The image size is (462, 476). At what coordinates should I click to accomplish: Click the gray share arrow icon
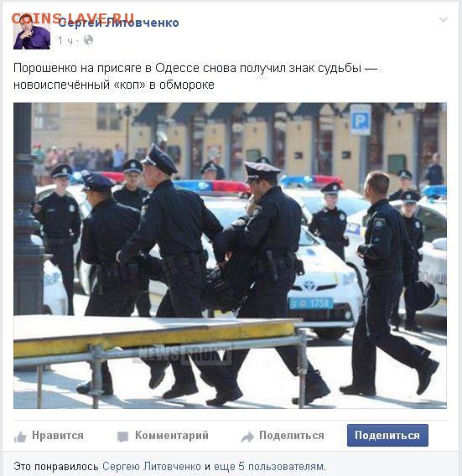pos(247,437)
